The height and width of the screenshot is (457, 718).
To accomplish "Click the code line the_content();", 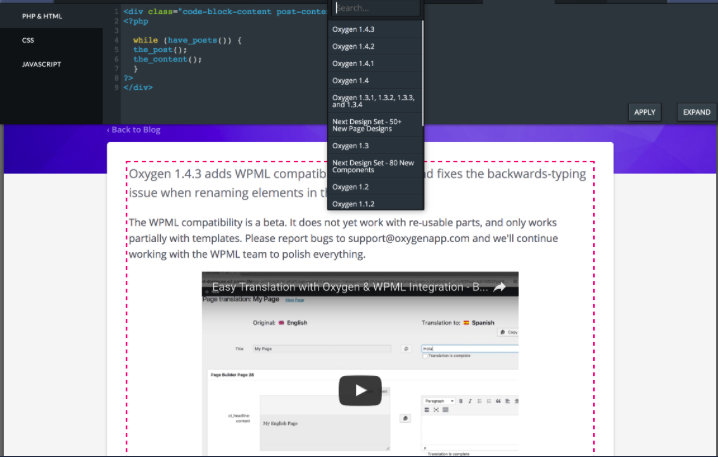I will click(167, 60).
